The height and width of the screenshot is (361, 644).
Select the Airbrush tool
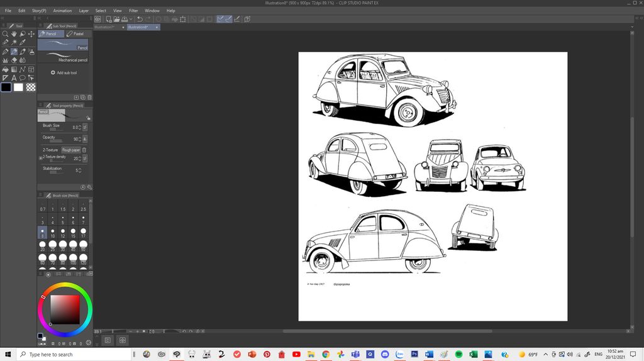pyautogui.click(x=31, y=52)
